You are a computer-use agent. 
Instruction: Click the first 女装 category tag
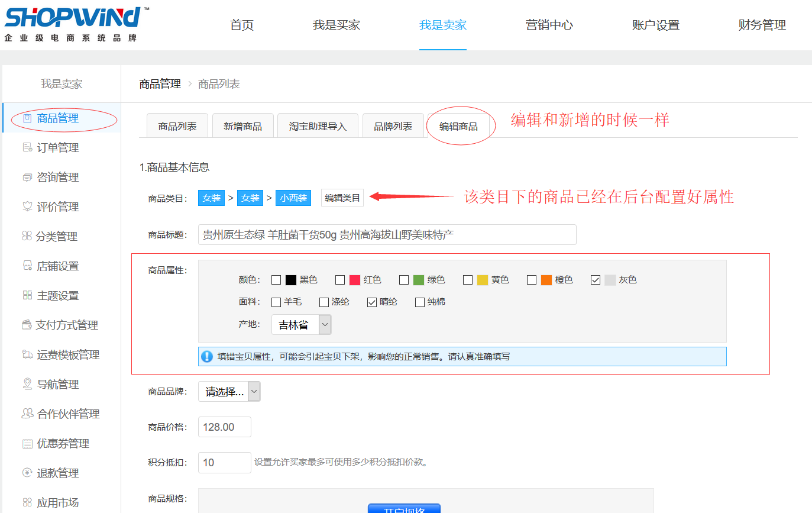(x=212, y=198)
